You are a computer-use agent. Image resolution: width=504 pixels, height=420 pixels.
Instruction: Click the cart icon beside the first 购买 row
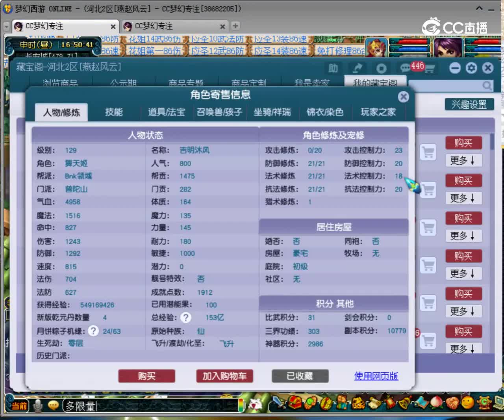428,152
